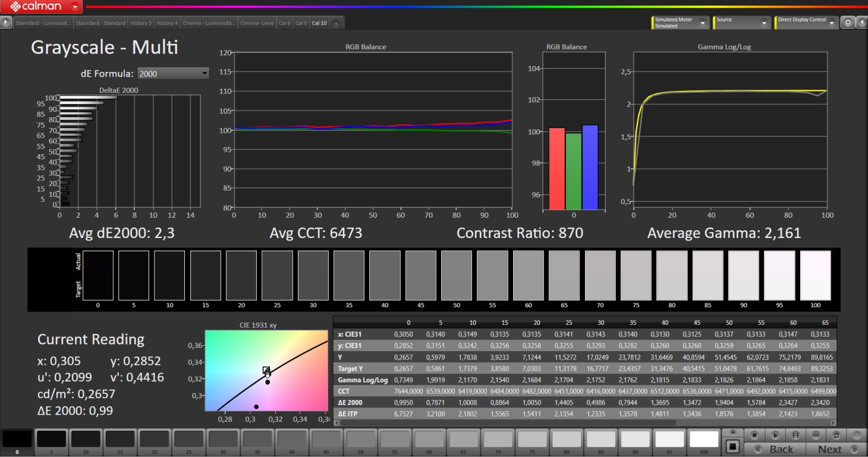This screenshot has width=868, height=457.
Task: Click the play arrow left of the history tabs
Action: (7, 23)
